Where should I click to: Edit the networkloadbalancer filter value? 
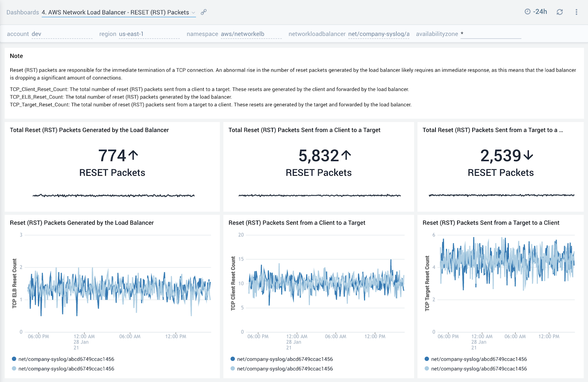[379, 33]
